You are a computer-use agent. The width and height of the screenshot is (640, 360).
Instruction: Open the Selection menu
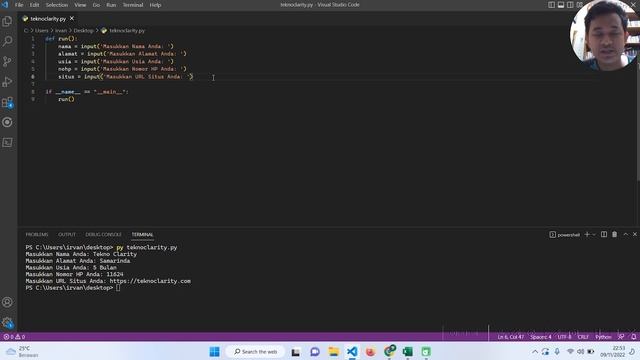point(57,5)
